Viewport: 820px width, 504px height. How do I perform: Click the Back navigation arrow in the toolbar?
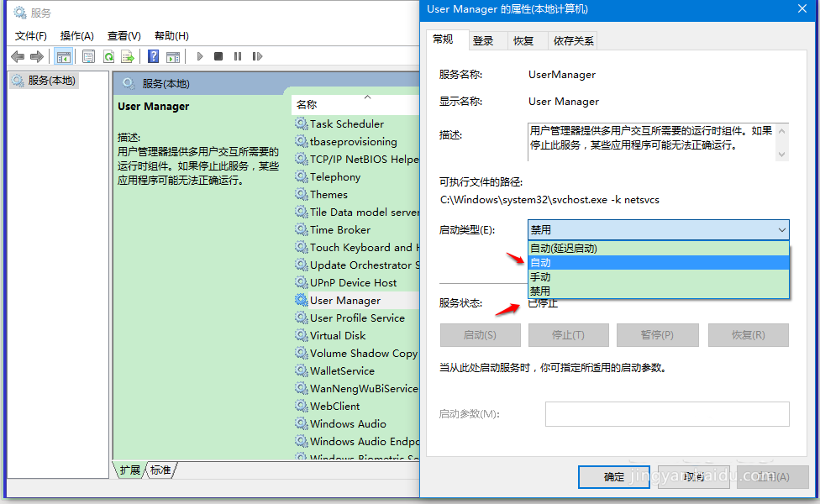(x=18, y=56)
